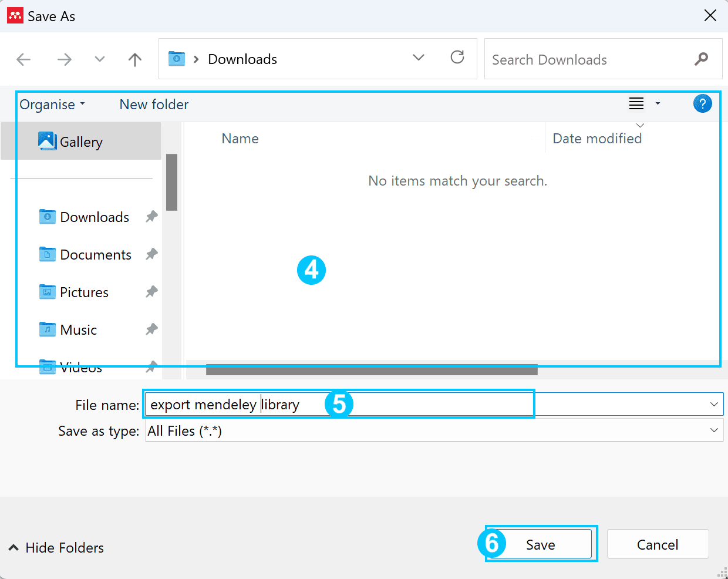Click the file list horizontal scrollbar

point(372,369)
